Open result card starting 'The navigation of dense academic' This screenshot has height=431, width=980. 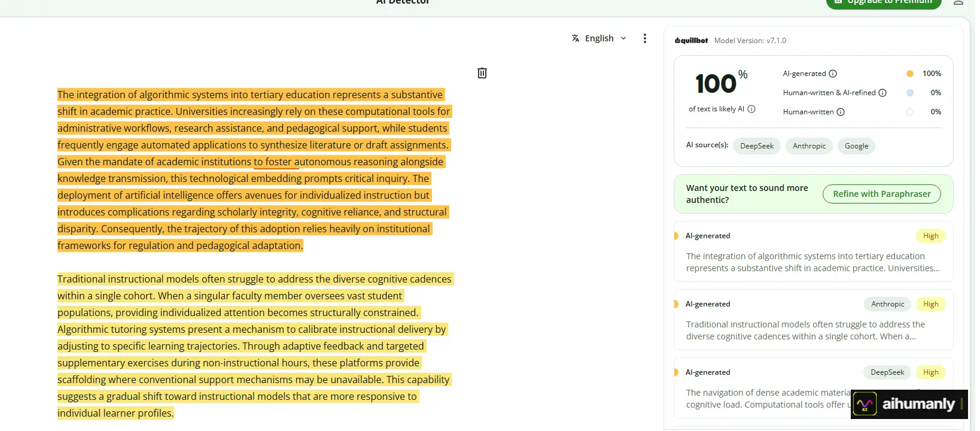(x=813, y=388)
